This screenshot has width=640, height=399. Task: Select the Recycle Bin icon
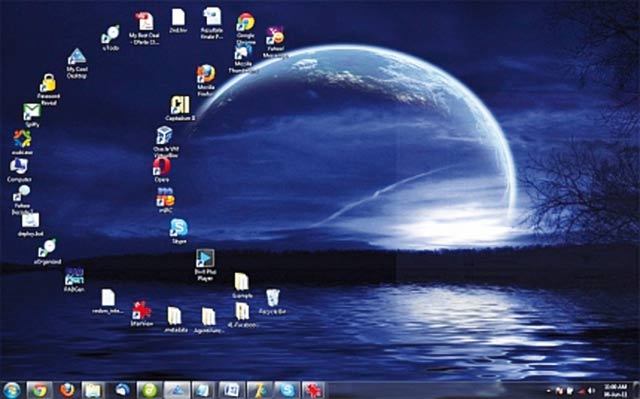click(272, 301)
